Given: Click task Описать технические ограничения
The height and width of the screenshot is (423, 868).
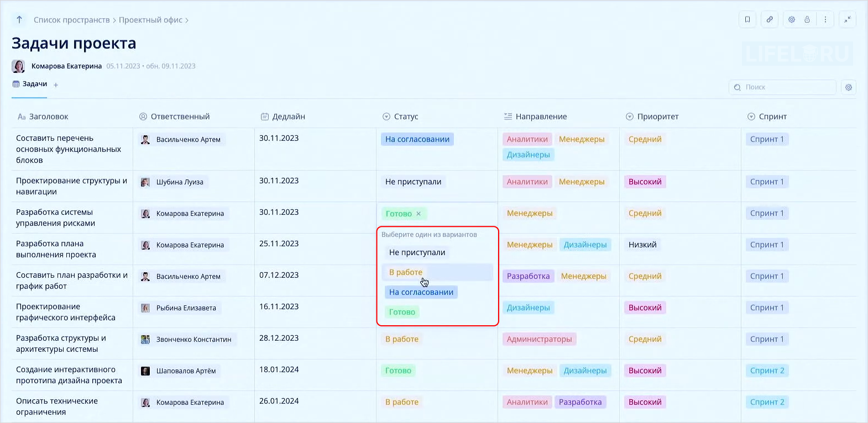Looking at the screenshot, I should pyautogui.click(x=57, y=406).
